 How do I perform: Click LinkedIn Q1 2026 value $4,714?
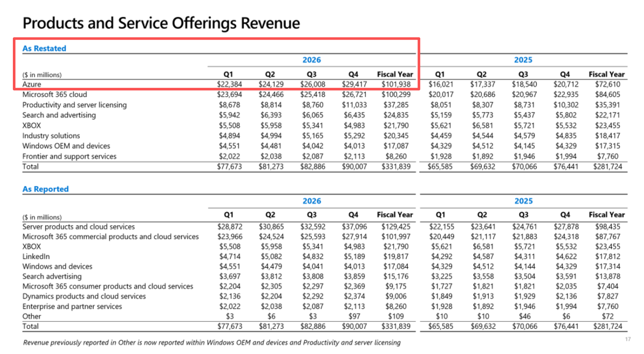tap(230, 257)
